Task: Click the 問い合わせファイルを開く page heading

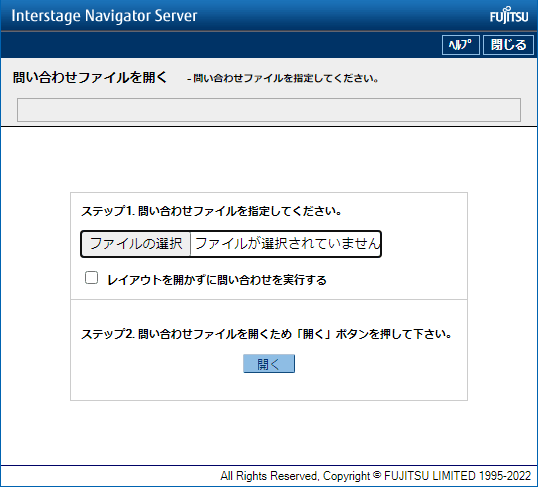Action: point(90,78)
